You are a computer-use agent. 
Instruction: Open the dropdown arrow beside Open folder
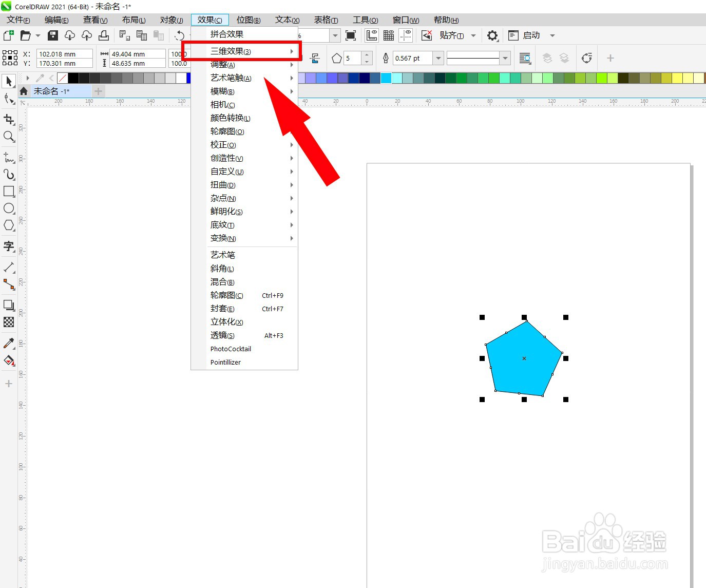click(x=38, y=35)
